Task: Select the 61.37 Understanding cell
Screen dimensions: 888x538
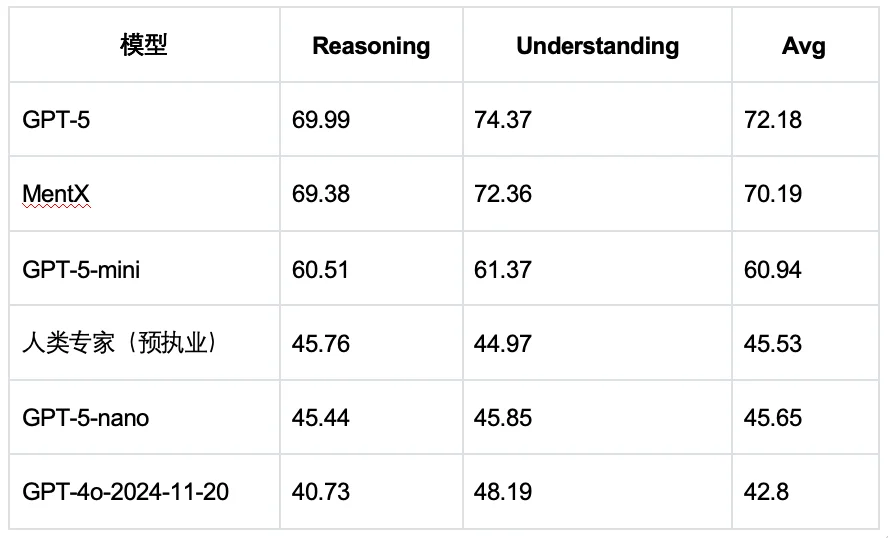Action: (503, 269)
